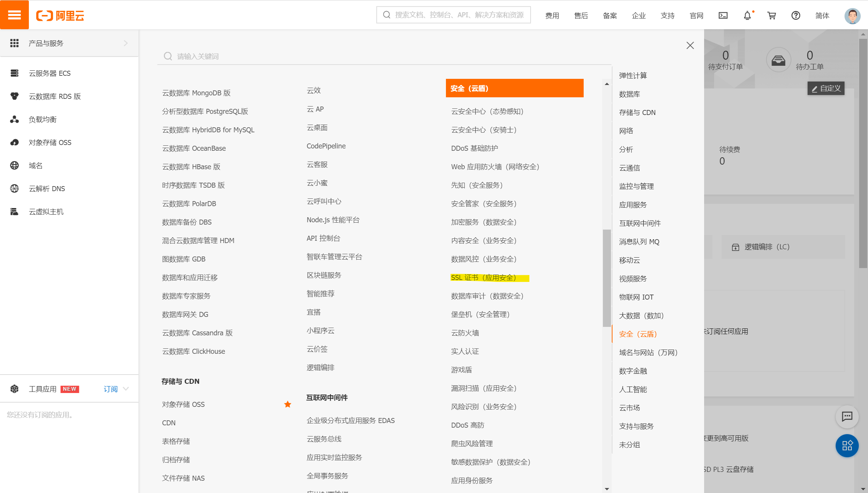Image resolution: width=868 pixels, height=493 pixels.
Task: Click the 自定义 customize button
Action: tap(826, 88)
